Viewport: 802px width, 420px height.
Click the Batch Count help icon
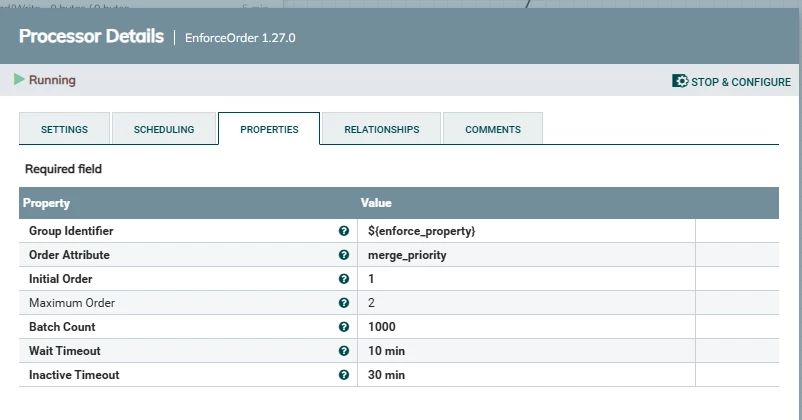(x=344, y=327)
